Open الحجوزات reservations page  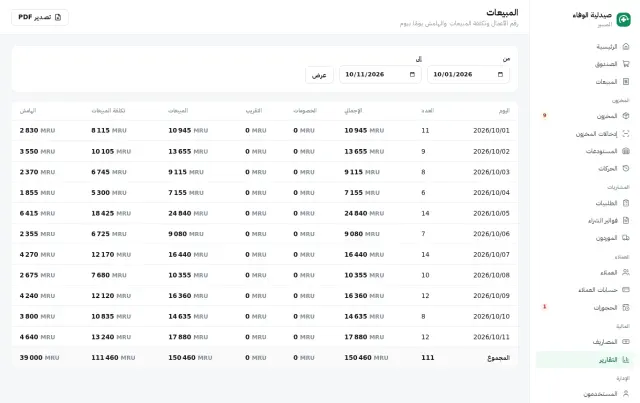coord(584,307)
